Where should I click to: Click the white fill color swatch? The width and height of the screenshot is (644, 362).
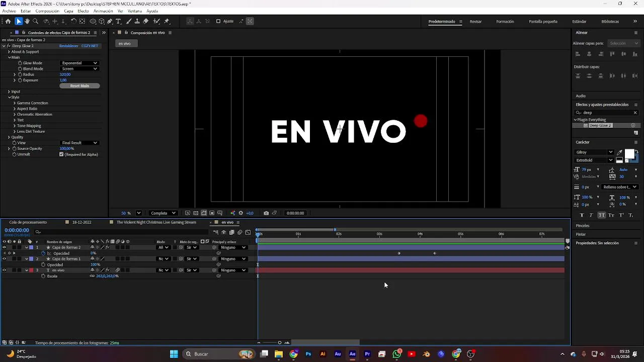[x=629, y=154]
